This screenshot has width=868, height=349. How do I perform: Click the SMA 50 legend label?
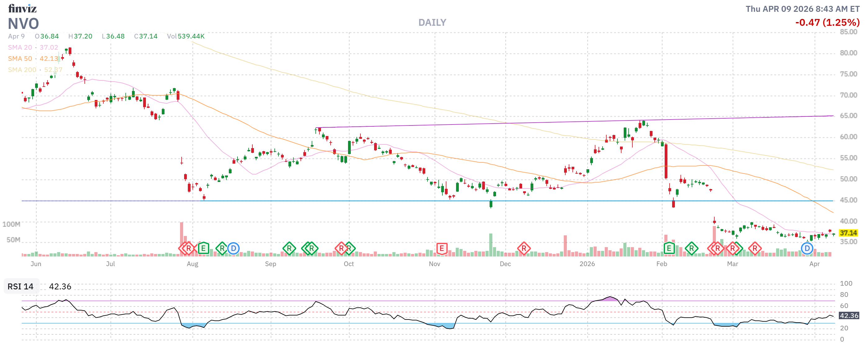[x=20, y=59]
